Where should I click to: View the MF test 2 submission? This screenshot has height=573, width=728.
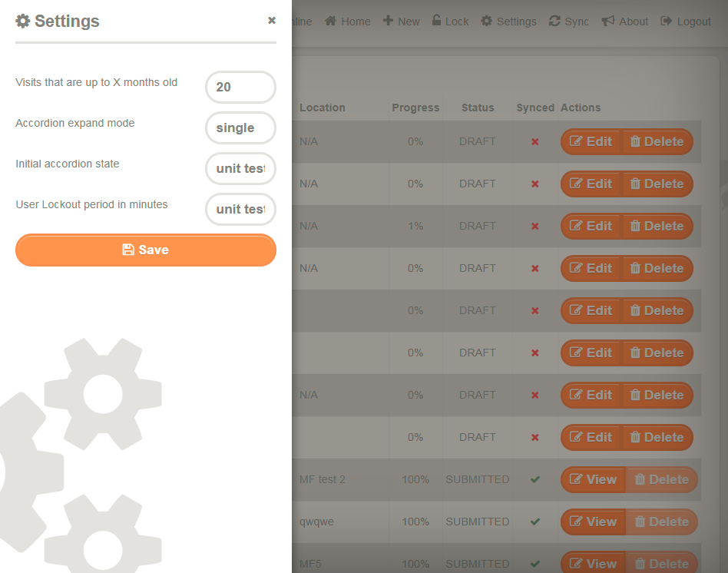coord(593,479)
